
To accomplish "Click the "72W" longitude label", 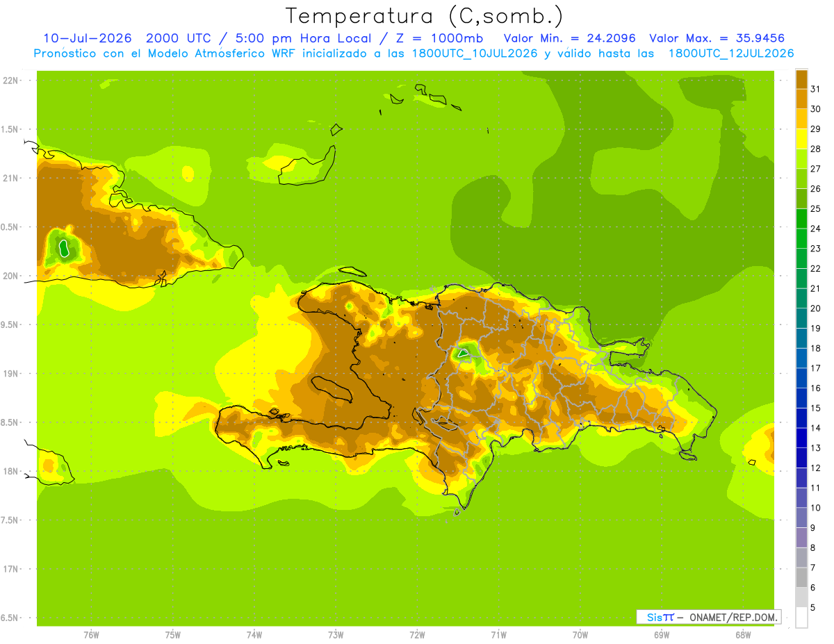I will coord(417,635).
